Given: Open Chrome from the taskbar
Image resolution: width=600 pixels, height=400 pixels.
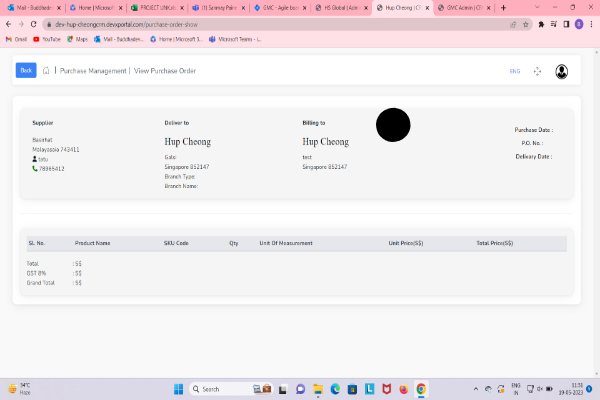Looking at the screenshot, I should [421, 389].
